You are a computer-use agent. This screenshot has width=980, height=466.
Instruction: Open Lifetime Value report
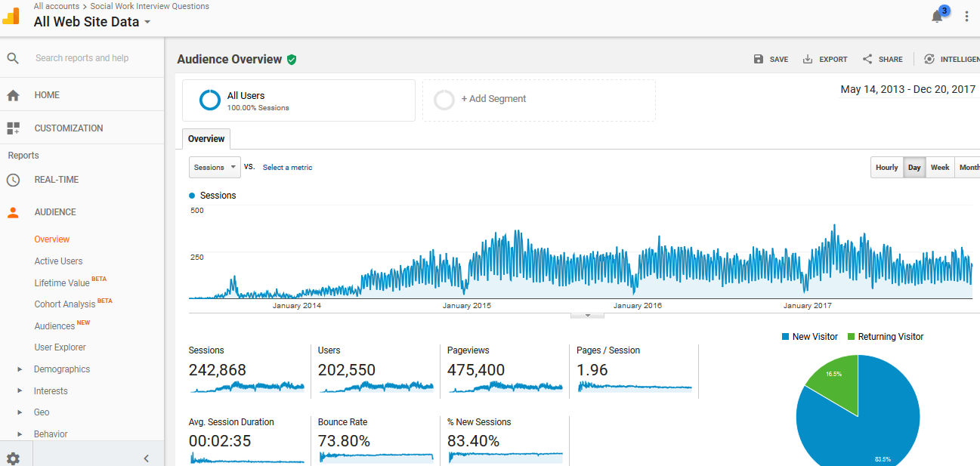62,283
